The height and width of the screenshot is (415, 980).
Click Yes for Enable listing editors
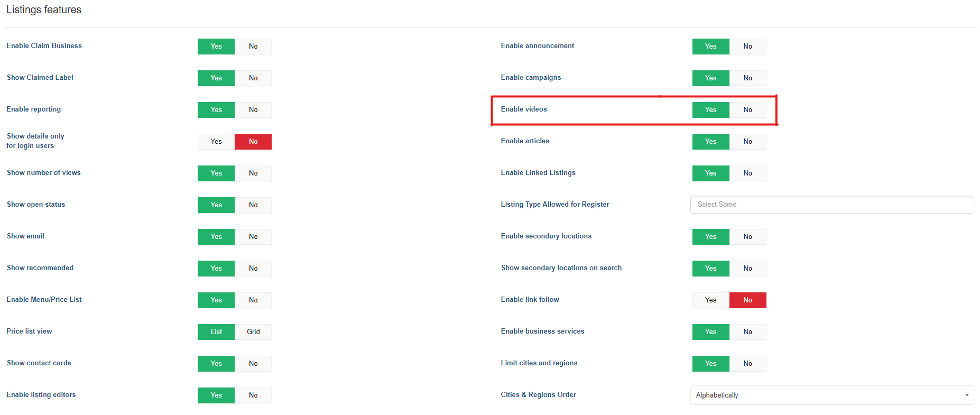pyautogui.click(x=216, y=395)
